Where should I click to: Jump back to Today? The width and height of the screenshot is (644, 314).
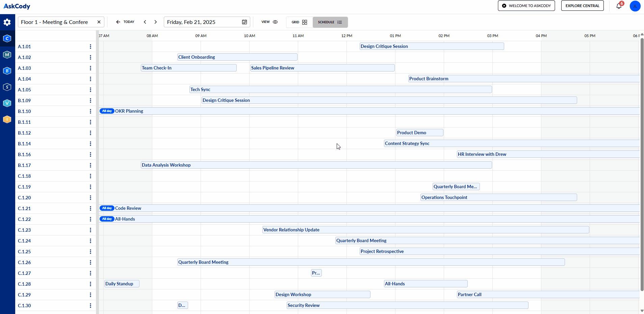click(125, 22)
